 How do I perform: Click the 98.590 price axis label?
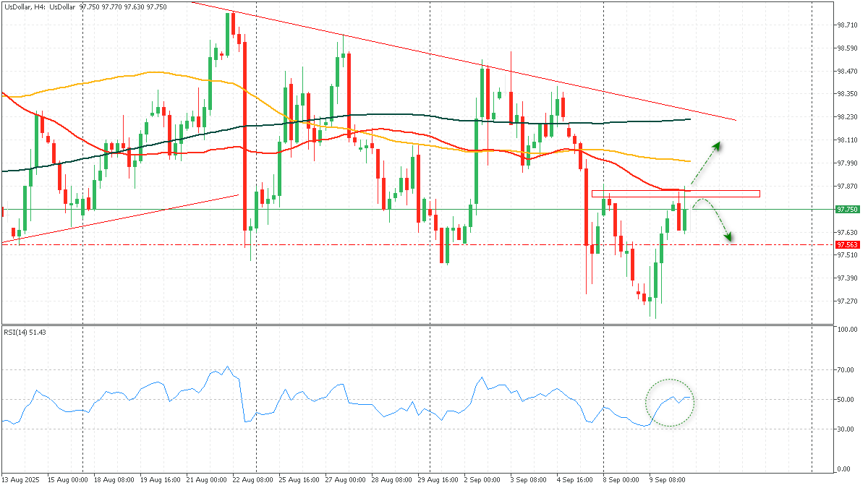(846, 48)
